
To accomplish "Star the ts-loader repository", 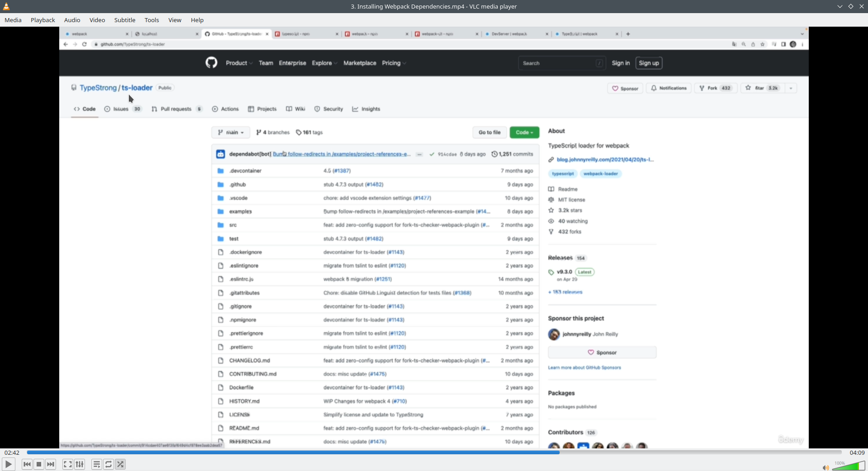I will [x=762, y=88].
